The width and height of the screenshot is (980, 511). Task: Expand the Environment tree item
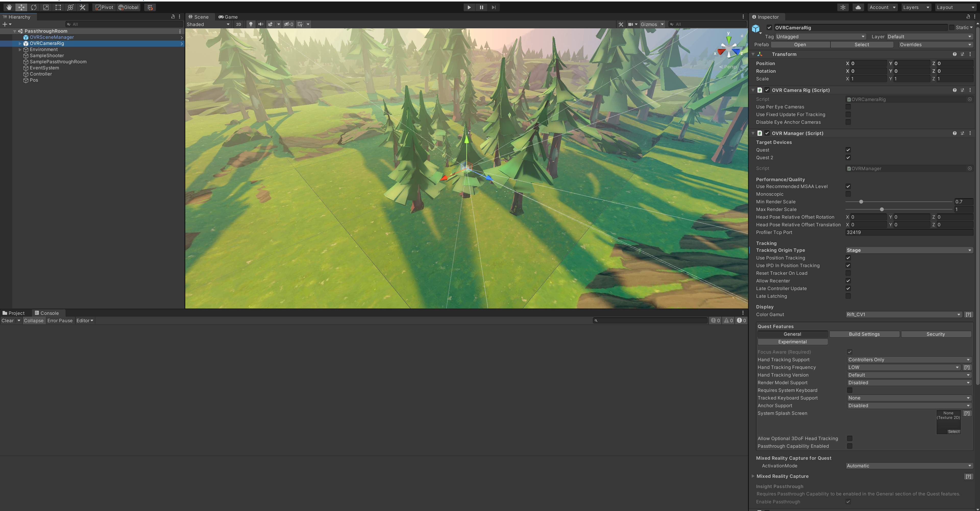20,49
